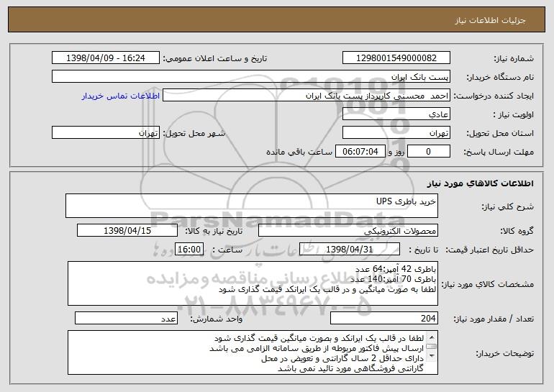
Task: Click the request creator field احمد محسنی
Action: (306, 96)
